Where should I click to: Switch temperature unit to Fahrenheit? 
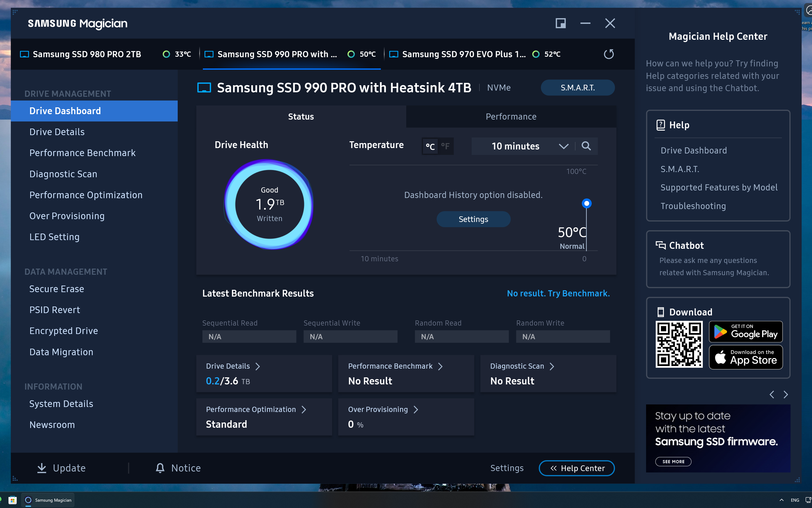point(445,146)
